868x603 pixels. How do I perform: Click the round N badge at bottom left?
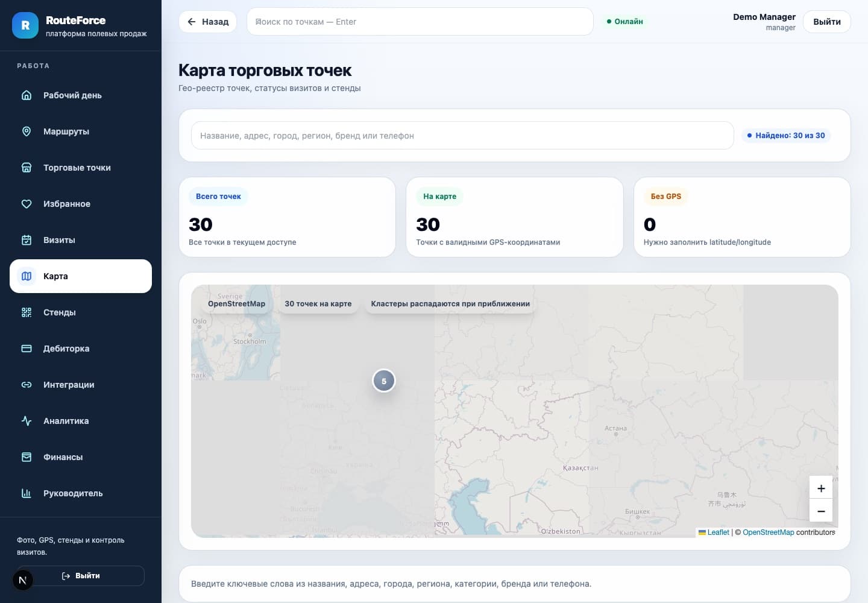(x=23, y=580)
